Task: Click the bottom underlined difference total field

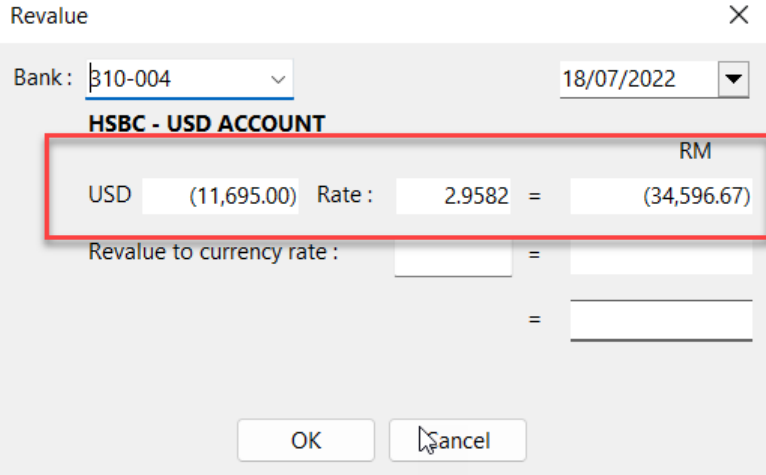Action: 660,320
